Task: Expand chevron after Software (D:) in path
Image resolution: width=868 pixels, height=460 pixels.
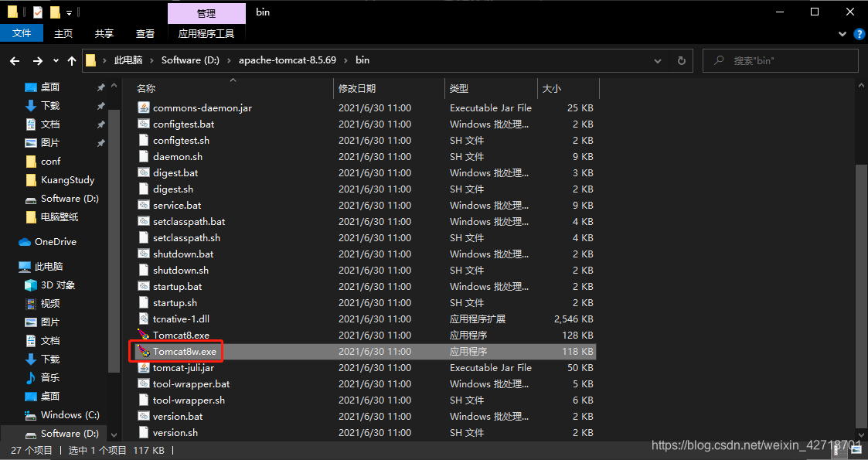Action: tap(230, 60)
